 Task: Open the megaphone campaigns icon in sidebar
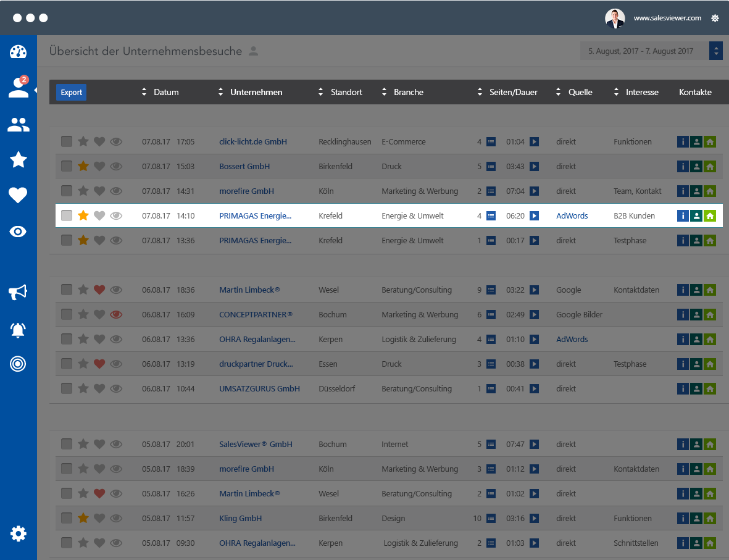click(x=18, y=292)
